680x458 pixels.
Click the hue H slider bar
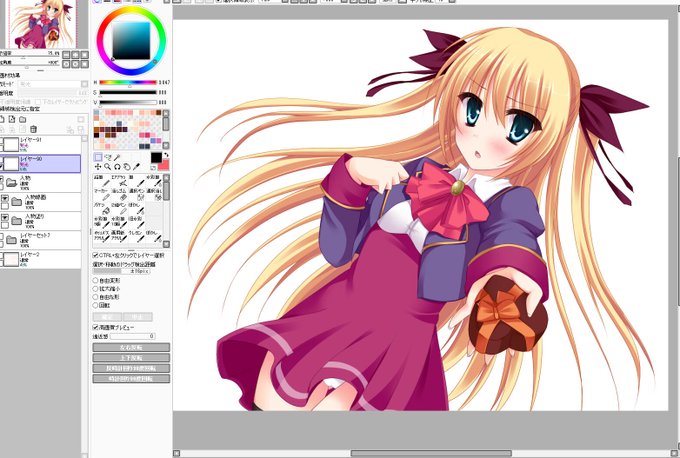pos(128,82)
